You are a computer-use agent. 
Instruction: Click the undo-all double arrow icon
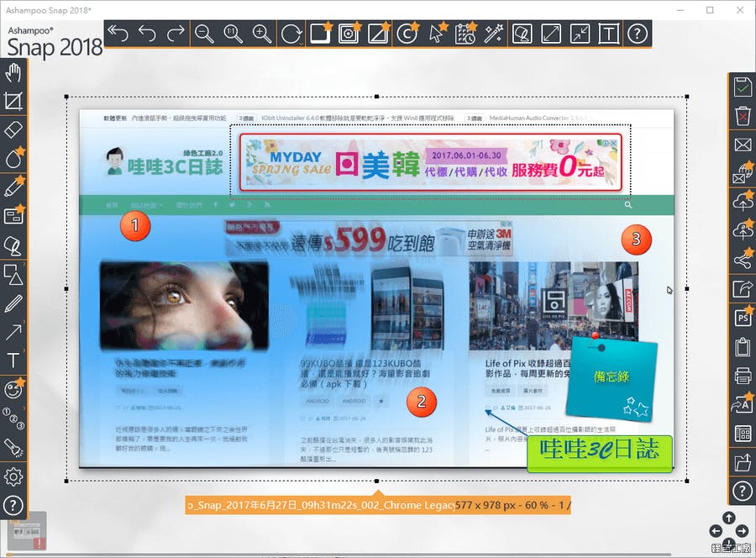[x=118, y=34]
